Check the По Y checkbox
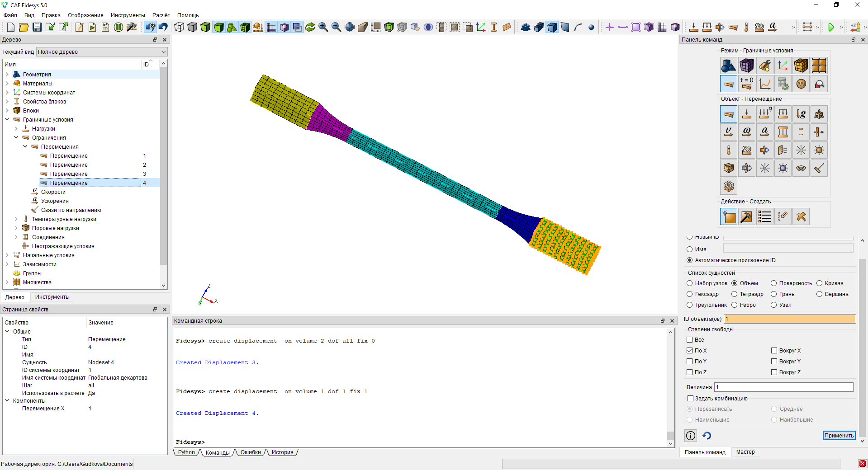Image resolution: width=868 pixels, height=470 pixels. [x=690, y=362]
